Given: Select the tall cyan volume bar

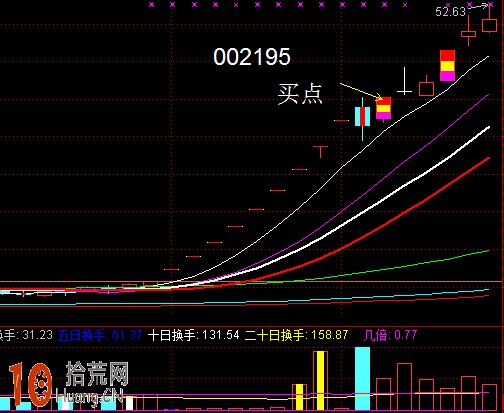Looking at the screenshot, I should click(x=362, y=378).
